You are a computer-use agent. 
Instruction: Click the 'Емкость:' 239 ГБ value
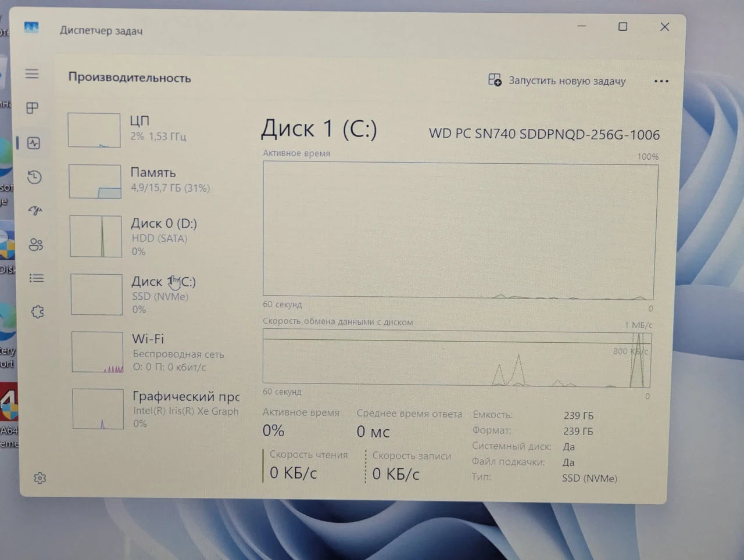point(578,415)
